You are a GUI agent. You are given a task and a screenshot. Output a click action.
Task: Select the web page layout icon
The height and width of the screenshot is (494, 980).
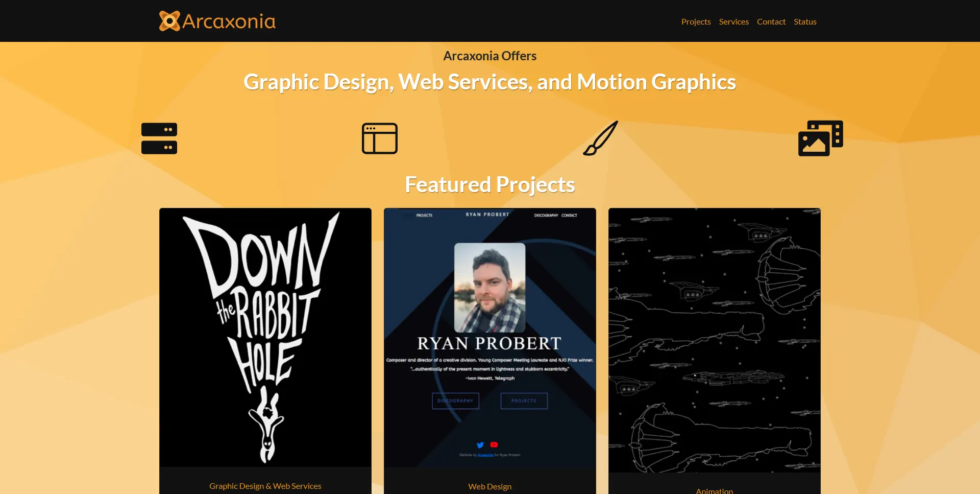[x=380, y=138]
